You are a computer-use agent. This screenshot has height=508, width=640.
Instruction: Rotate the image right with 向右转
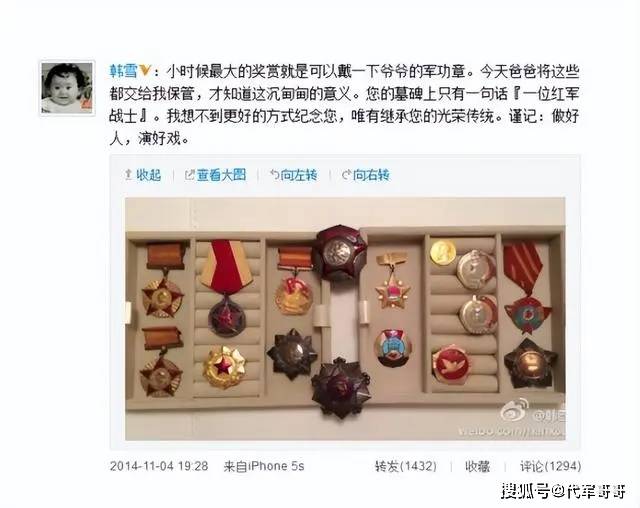(x=365, y=175)
